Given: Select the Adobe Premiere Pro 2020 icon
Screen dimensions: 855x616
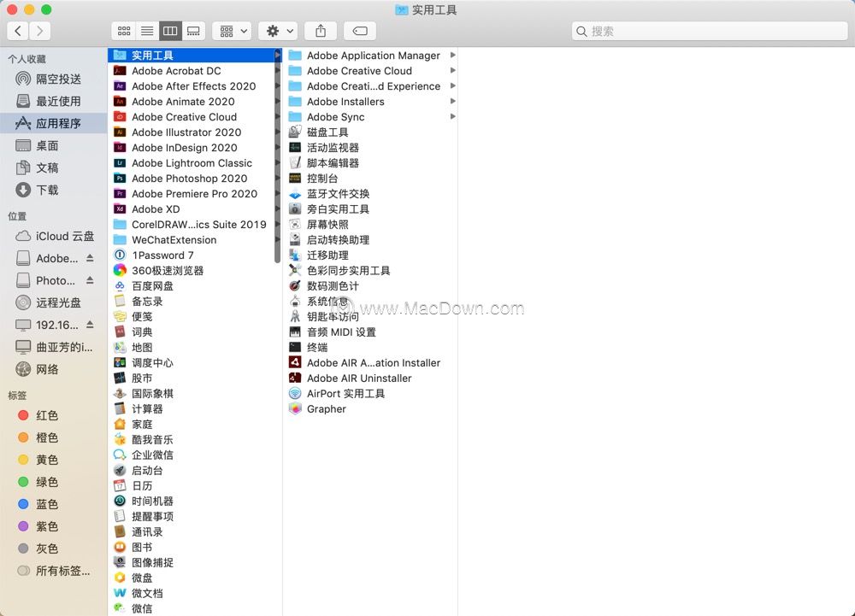Looking at the screenshot, I should (x=120, y=194).
